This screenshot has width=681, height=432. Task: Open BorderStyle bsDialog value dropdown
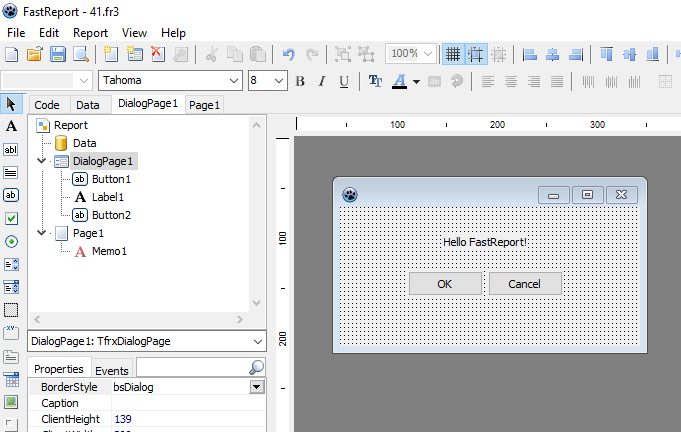257,387
